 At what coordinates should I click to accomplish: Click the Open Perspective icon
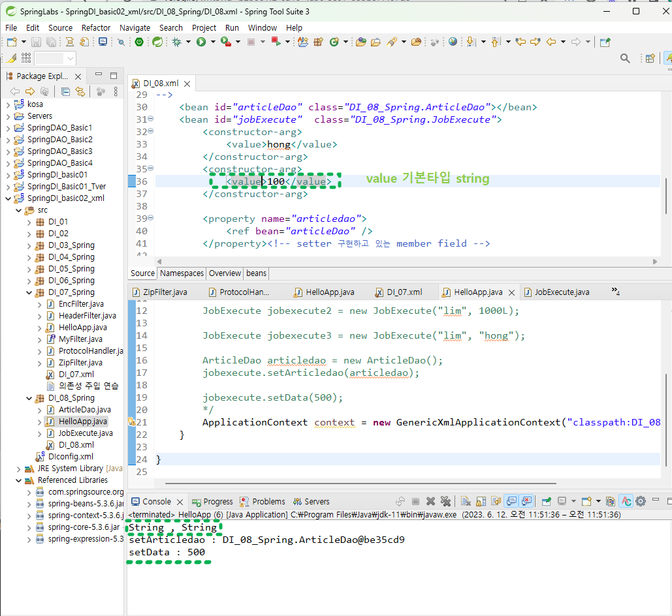650,58
